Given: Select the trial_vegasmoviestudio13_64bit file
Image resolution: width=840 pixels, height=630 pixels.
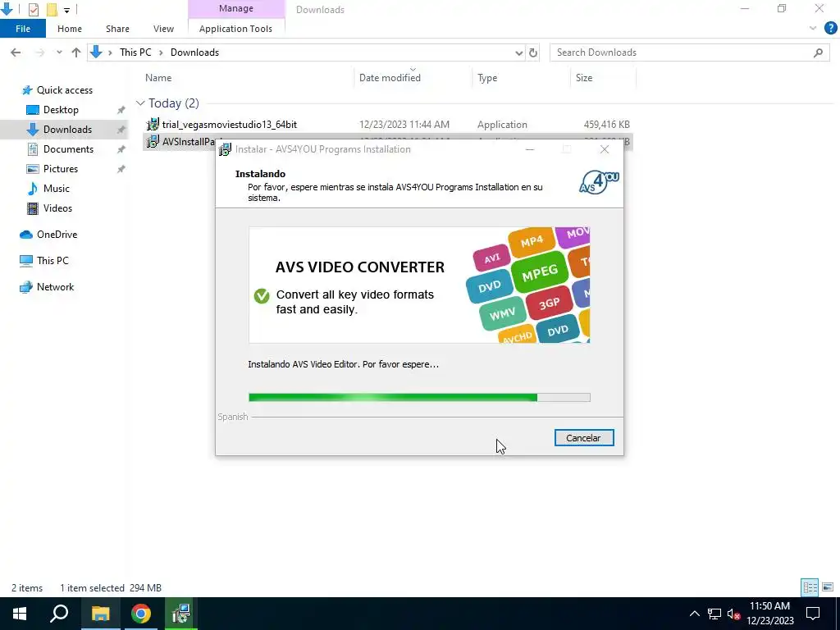Looking at the screenshot, I should [x=230, y=125].
